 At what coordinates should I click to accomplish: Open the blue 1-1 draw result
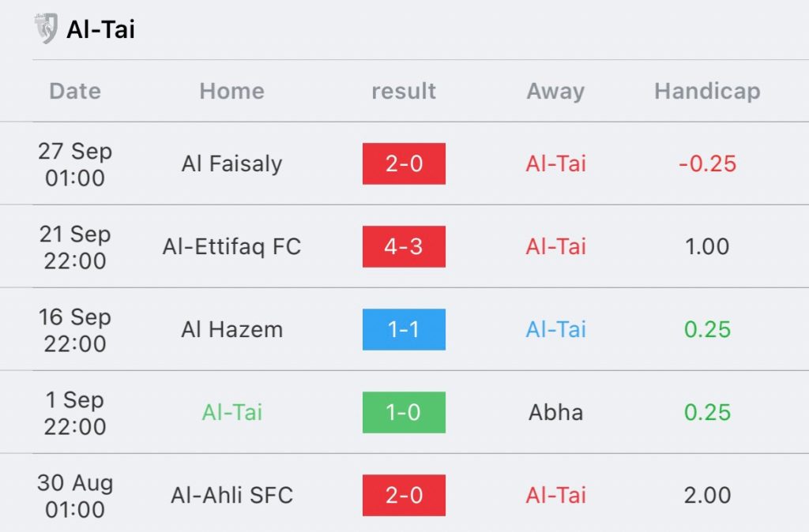pyautogui.click(x=404, y=329)
